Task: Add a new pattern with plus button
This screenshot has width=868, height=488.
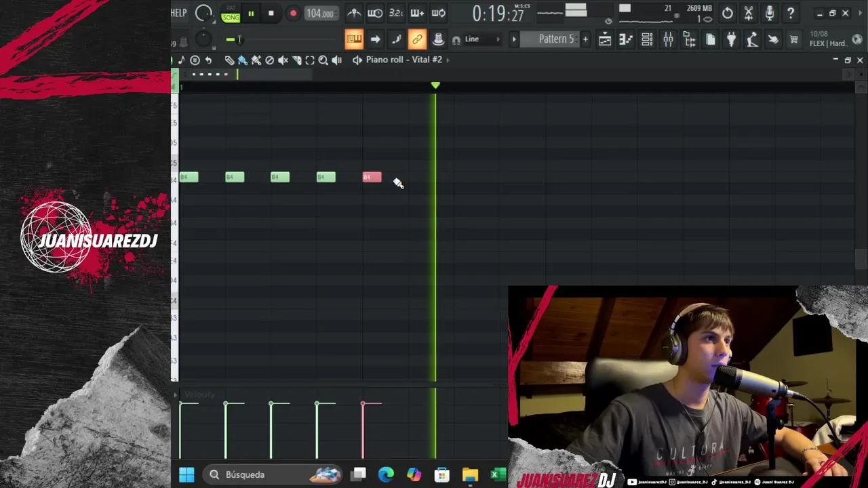Action: click(x=585, y=39)
